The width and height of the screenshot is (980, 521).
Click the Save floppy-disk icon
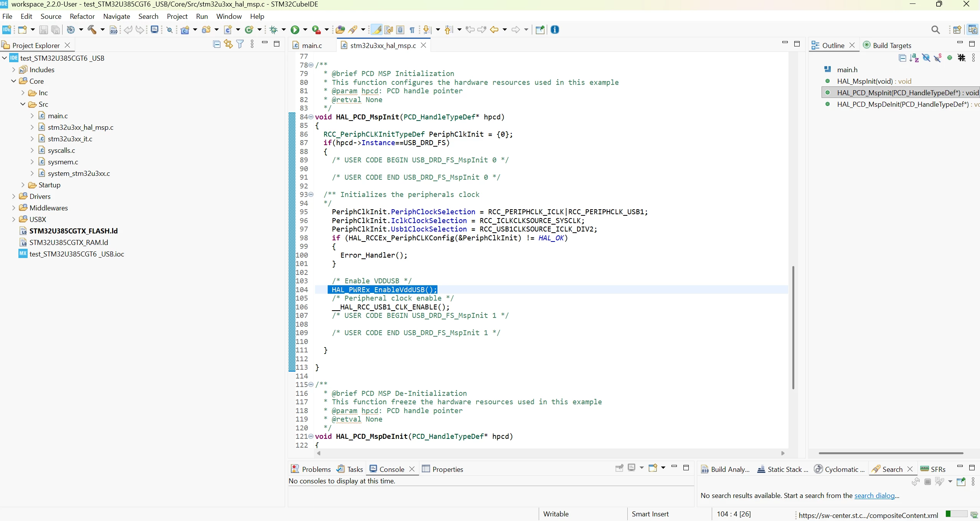click(x=44, y=30)
